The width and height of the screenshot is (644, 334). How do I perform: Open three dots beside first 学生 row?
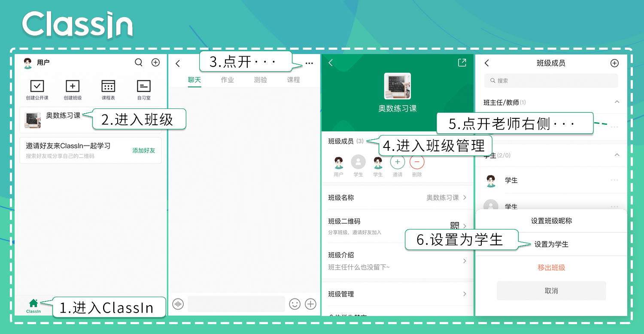[615, 180]
